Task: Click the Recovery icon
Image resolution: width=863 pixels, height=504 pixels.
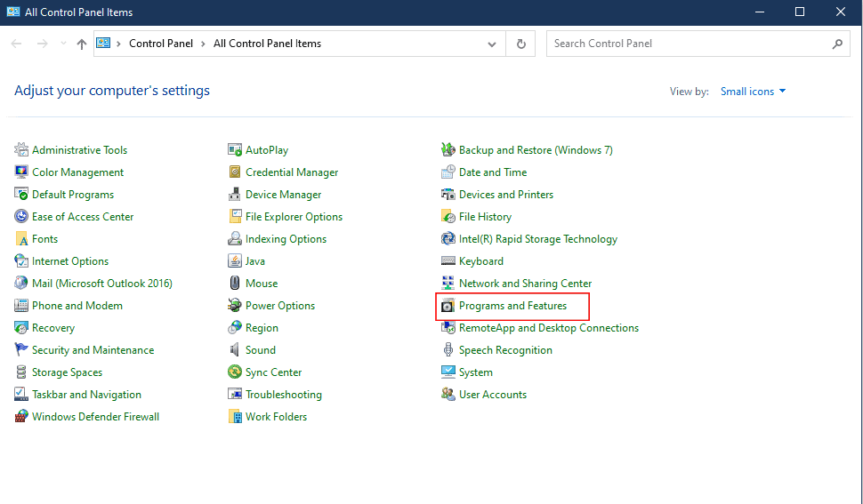Action: click(21, 328)
